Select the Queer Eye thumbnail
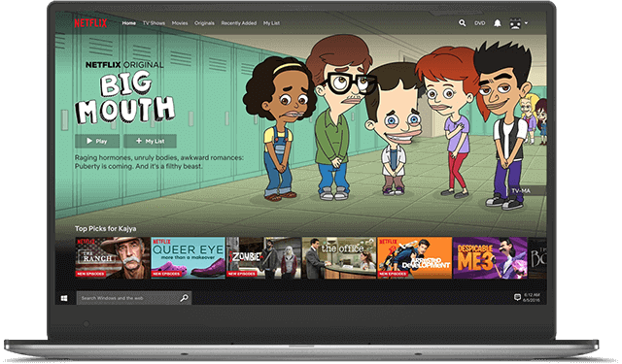 coord(188,258)
